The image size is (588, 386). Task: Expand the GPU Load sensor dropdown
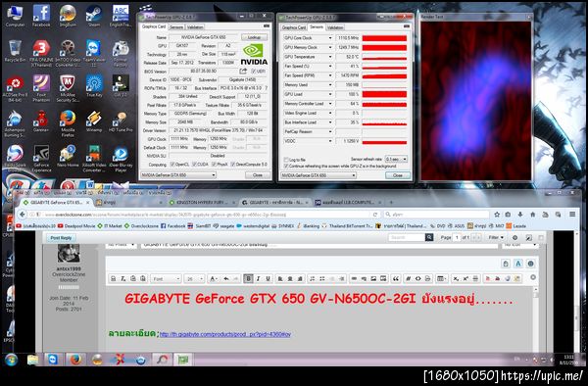tap(330, 94)
